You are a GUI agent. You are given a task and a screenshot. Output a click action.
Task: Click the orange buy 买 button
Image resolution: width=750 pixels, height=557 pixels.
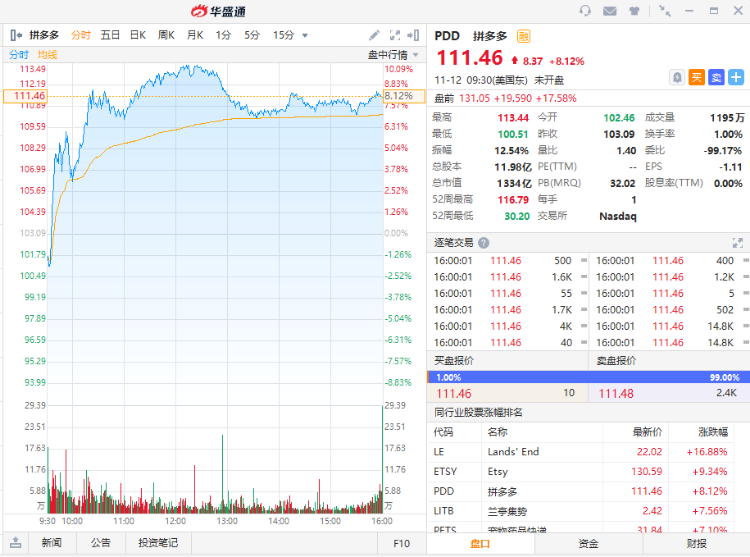(x=696, y=77)
